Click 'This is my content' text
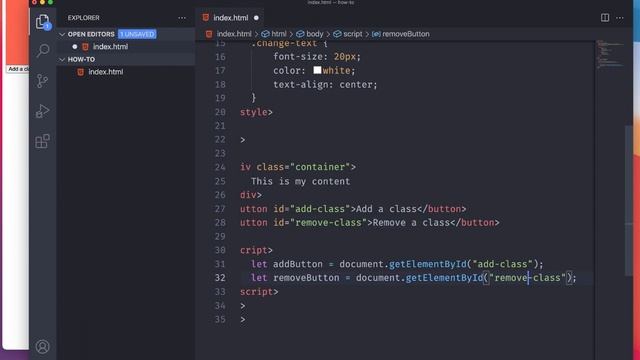The height and width of the screenshot is (360, 640). [300, 181]
